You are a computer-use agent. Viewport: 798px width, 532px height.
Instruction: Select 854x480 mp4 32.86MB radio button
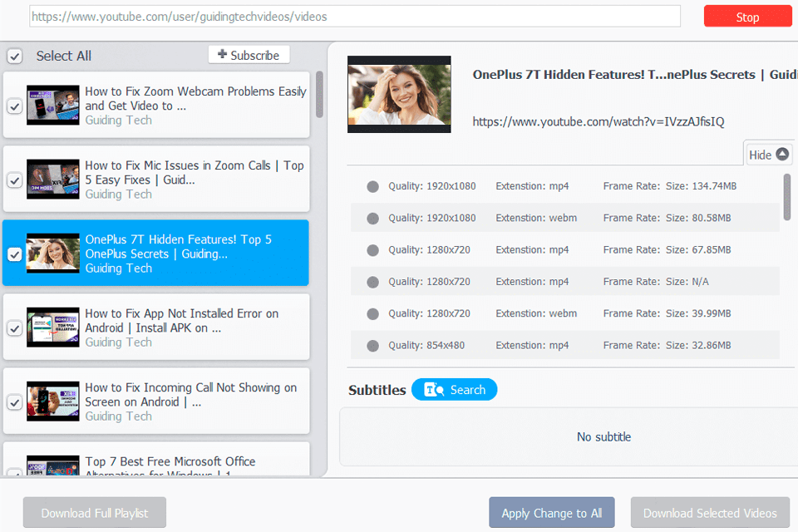(372, 346)
